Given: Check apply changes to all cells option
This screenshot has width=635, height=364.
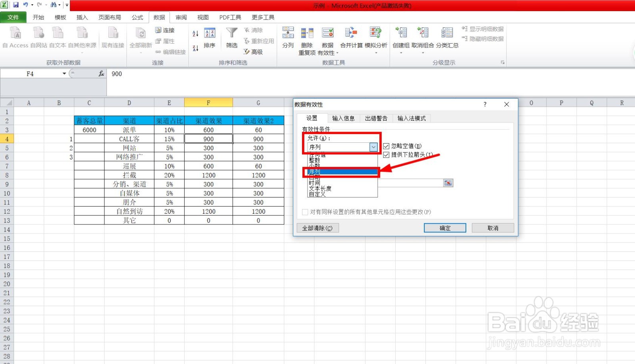Looking at the screenshot, I should 305,212.
